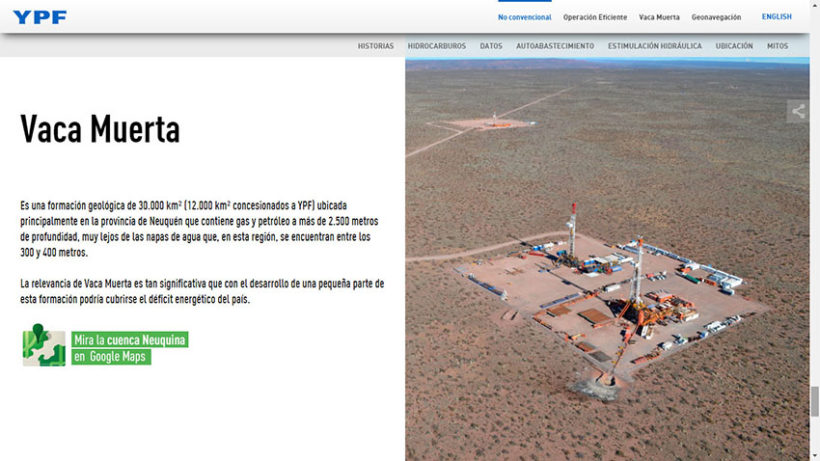
Task: Switch the site language to English
Action: click(x=776, y=17)
